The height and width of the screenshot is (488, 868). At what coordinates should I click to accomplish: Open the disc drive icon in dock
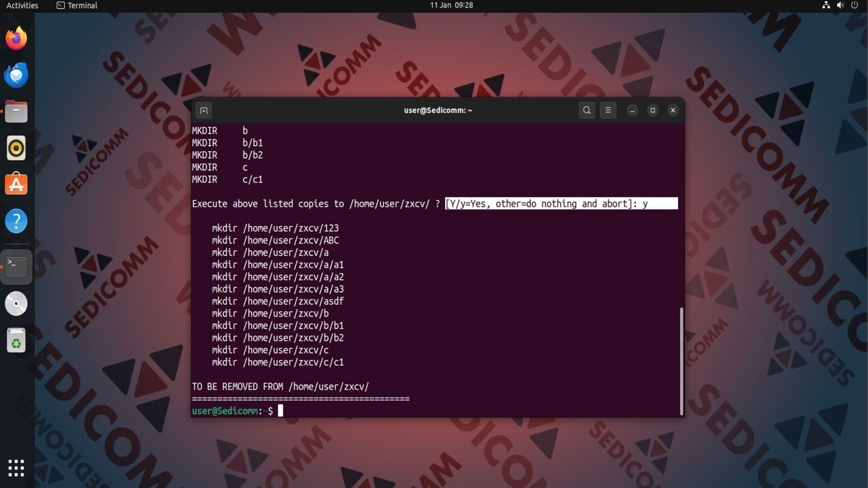(16, 304)
